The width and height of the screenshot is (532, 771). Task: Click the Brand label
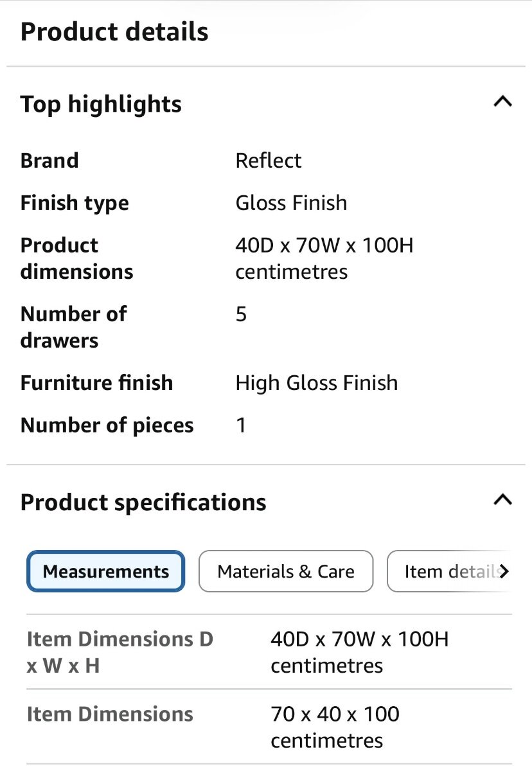49,161
